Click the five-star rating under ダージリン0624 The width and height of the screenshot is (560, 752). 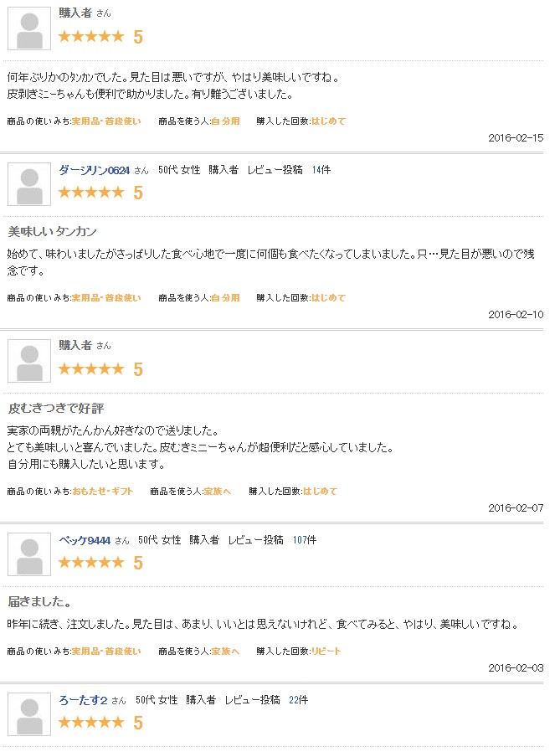[91, 193]
